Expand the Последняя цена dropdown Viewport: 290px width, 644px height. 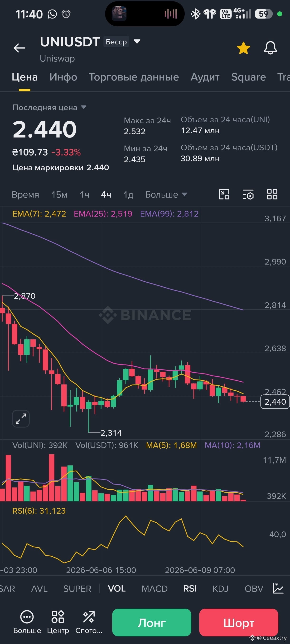[49, 108]
